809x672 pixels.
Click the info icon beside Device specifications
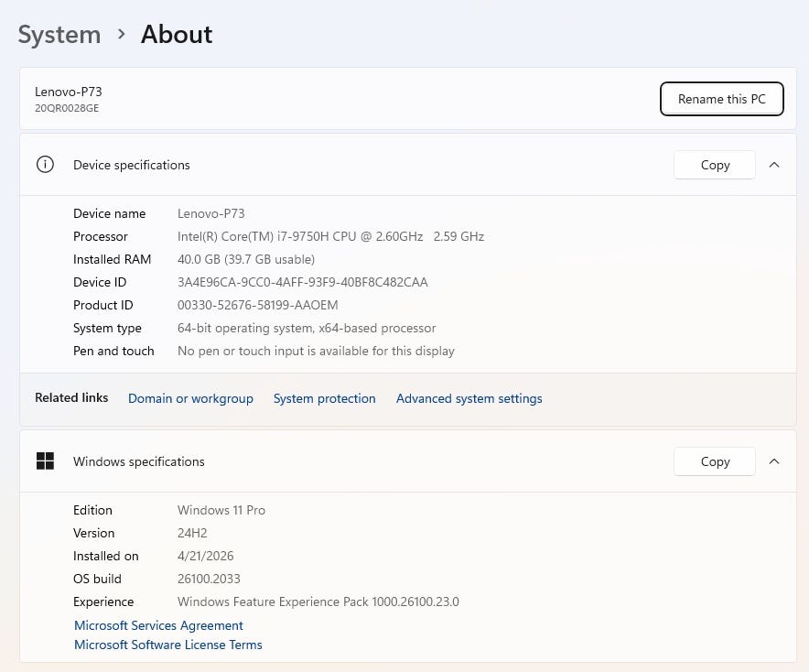coord(45,165)
